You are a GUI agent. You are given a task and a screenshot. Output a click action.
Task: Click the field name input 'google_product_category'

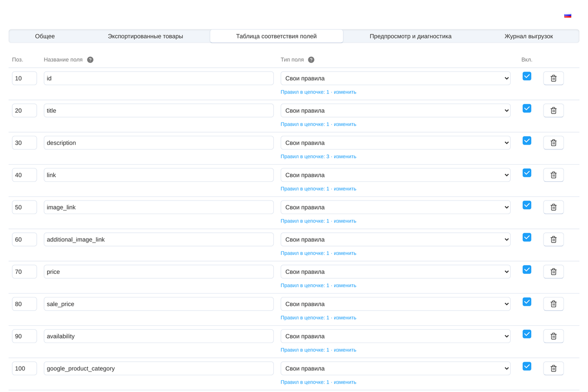point(159,368)
